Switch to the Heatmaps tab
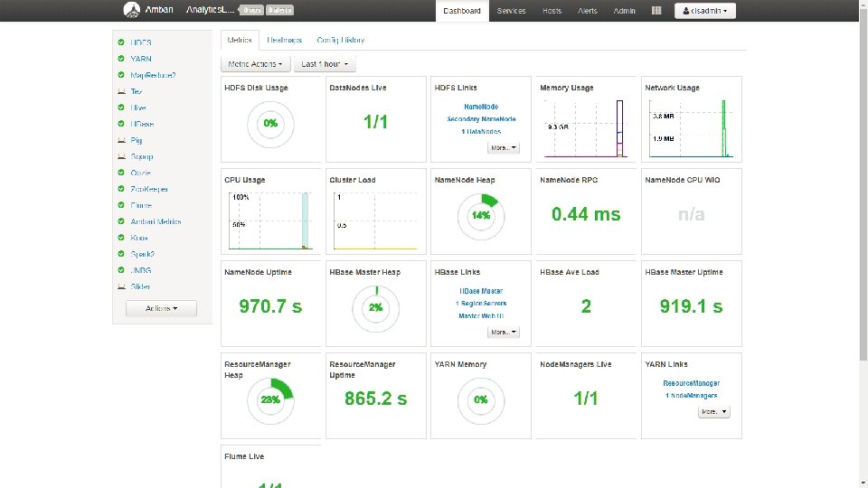This screenshot has width=868, height=488. click(x=284, y=40)
